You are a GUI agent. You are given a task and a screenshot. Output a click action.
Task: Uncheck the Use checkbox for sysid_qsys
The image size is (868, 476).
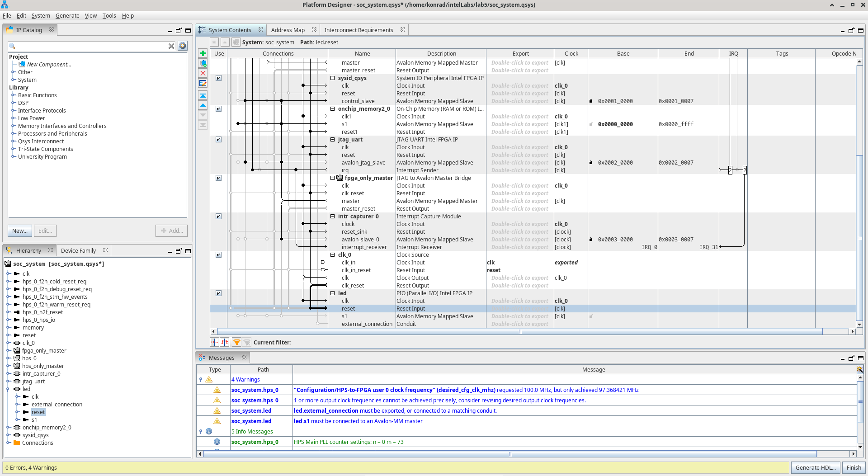pyautogui.click(x=218, y=78)
